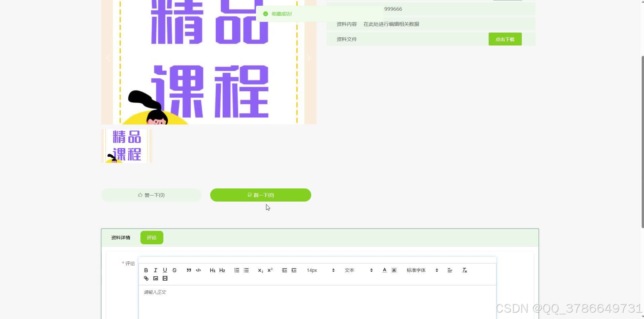Click the 点击下载 download button
This screenshot has height=319, width=644.
coord(505,39)
